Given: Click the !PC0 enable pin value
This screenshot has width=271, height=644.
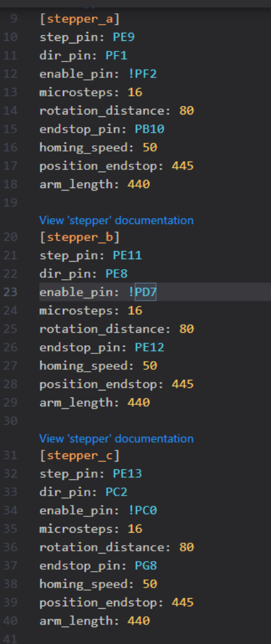Looking at the screenshot, I should click(x=142, y=511).
